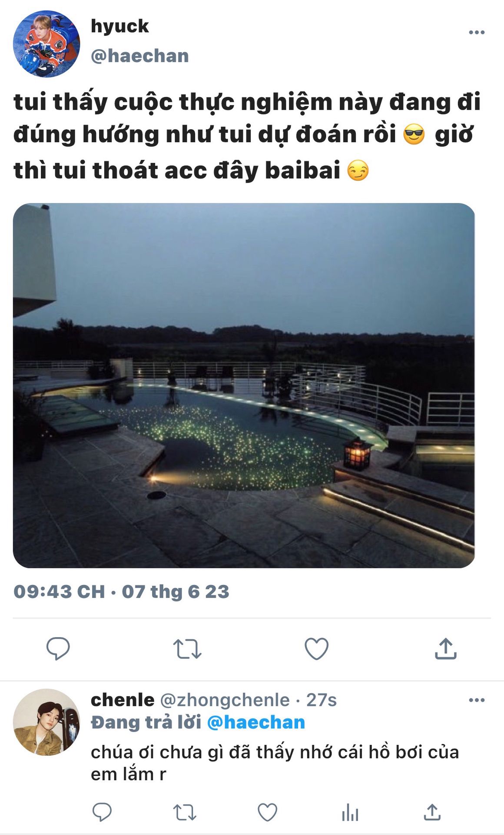Retweet chenle's reply
504x835 pixels.
coord(185,812)
